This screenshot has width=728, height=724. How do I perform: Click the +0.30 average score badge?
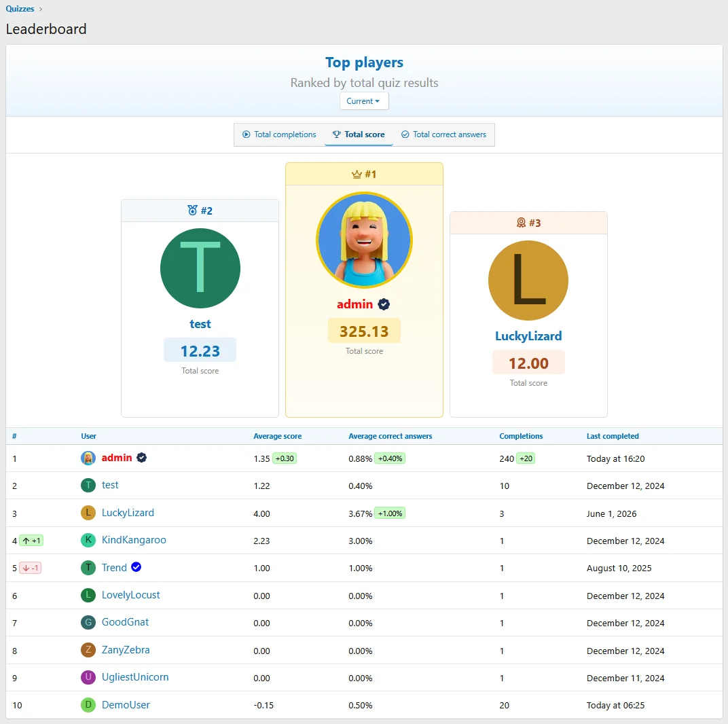[x=285, y=458]
